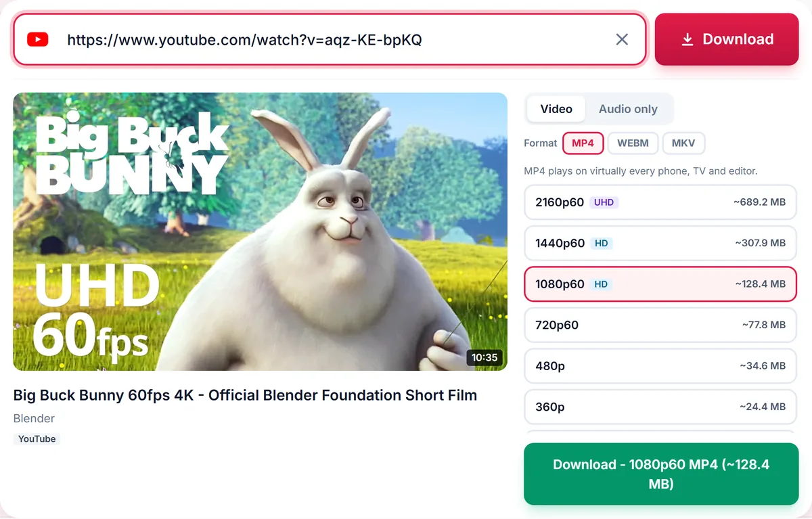The height and width of the screenshot is (519, 812).
Task: Click the HD badge on 1440p60 row
Action: tap(601, 243)
